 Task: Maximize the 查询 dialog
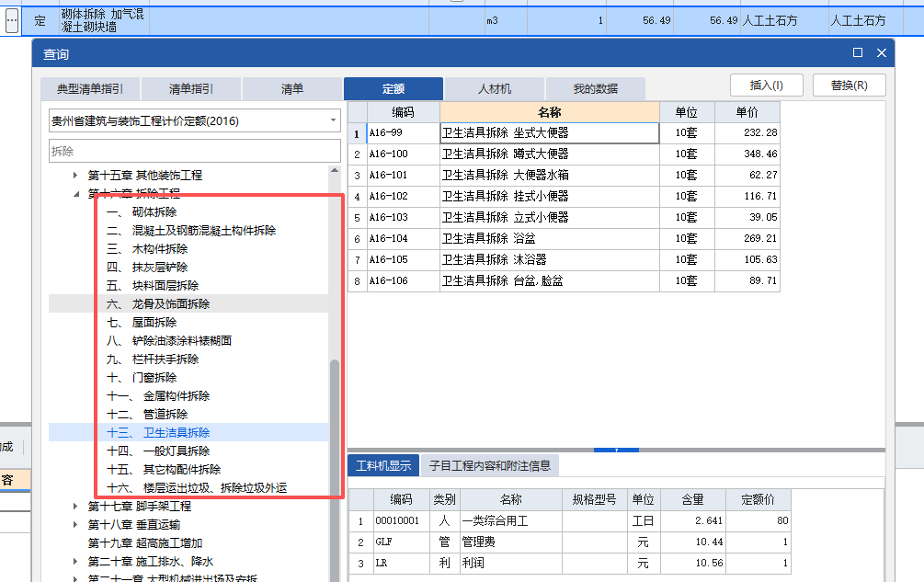coord(858,53)
